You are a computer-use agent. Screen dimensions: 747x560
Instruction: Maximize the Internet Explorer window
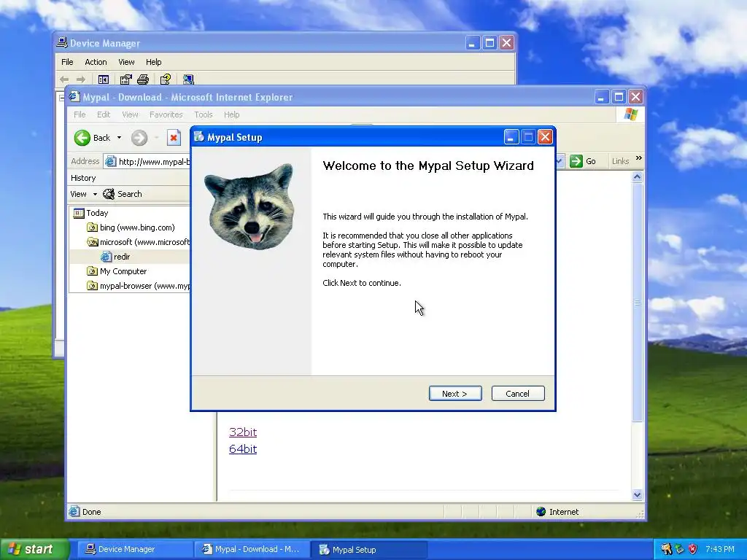pyautogui.click(x=619, y=97)
